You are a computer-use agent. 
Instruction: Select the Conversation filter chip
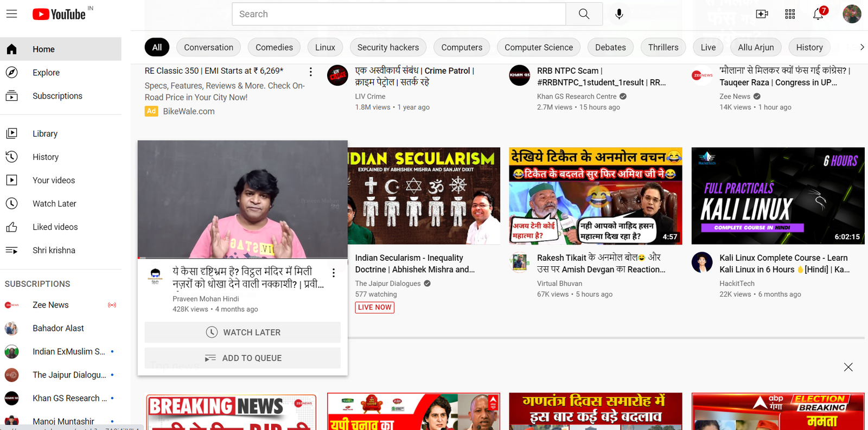click(x=208, y=47)
